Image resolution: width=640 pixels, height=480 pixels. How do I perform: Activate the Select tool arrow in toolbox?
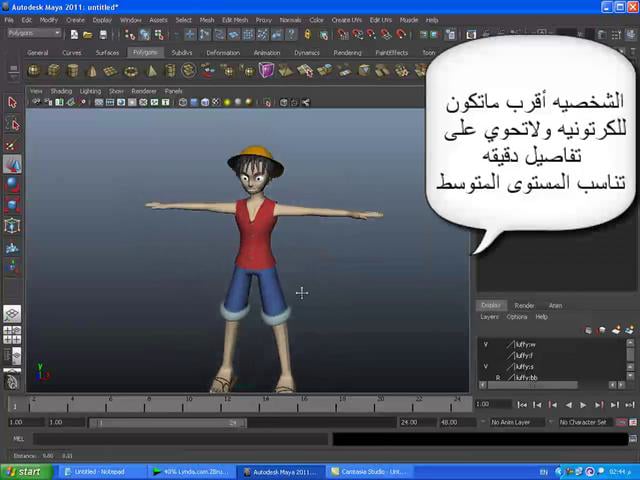coord(12,103)
